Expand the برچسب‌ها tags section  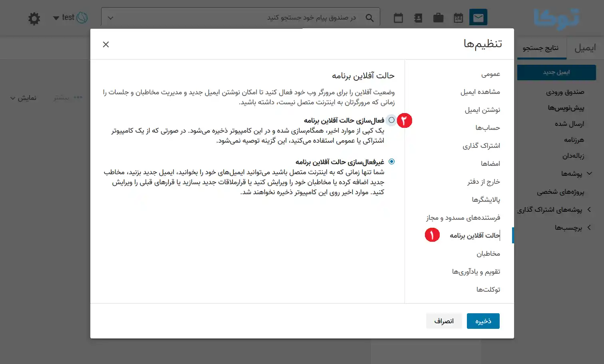589,227
